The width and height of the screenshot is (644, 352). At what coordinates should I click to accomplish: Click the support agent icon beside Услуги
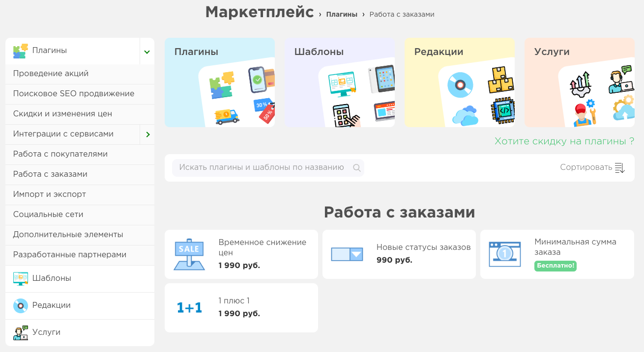coord(21,332)
